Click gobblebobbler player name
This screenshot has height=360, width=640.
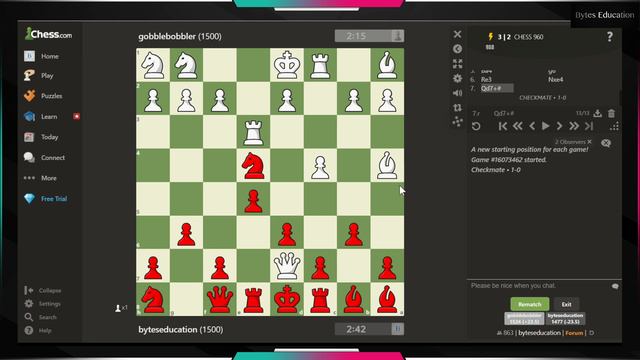click(x=167, y=36)
